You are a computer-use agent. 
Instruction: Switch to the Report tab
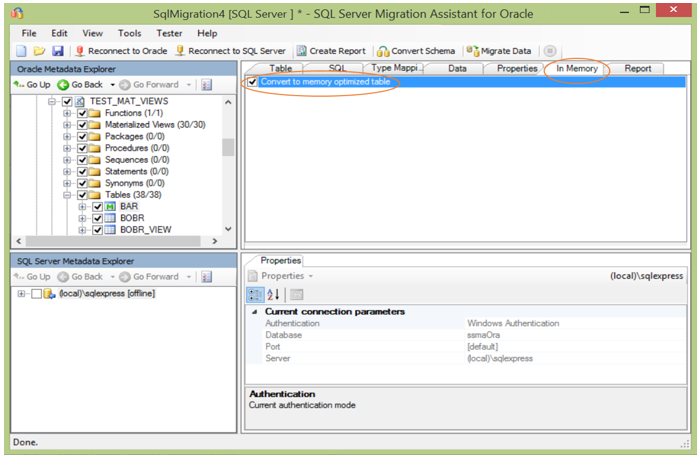coord(638,68)
